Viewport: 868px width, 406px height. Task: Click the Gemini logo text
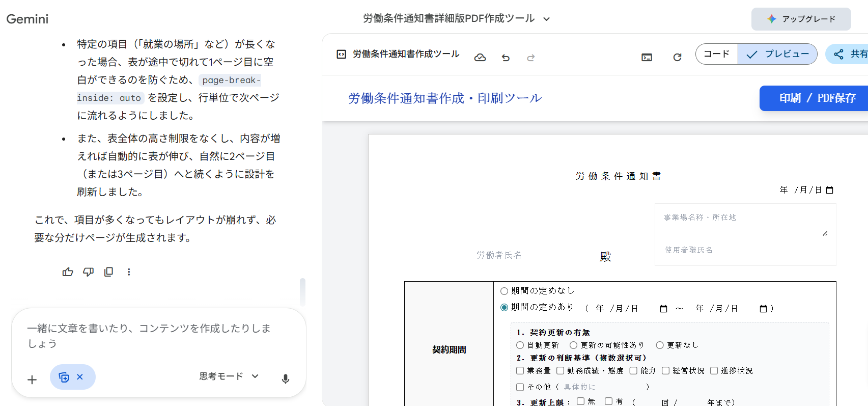pos(27,19)
